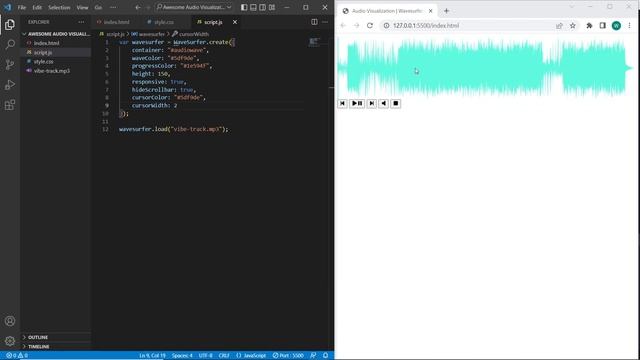Select the Audio Visualization browser tab
This screenshot has width=640, height=360.
coord(387,11)
